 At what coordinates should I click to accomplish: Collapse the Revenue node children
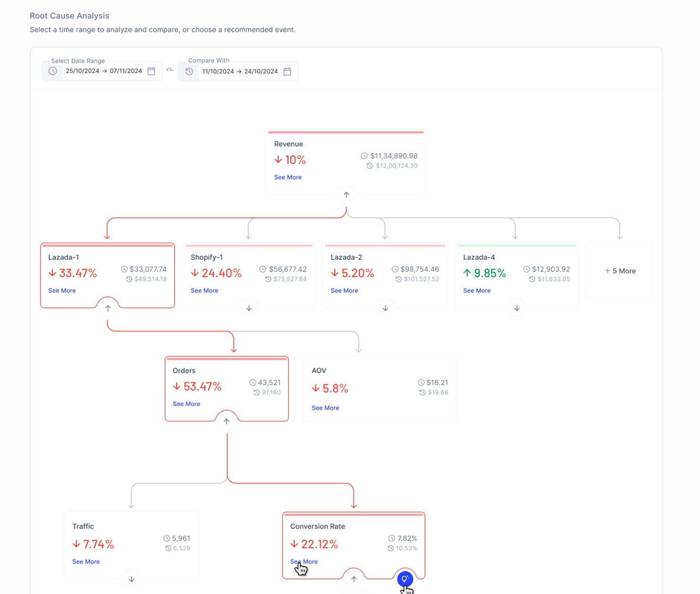click(346, 195)
